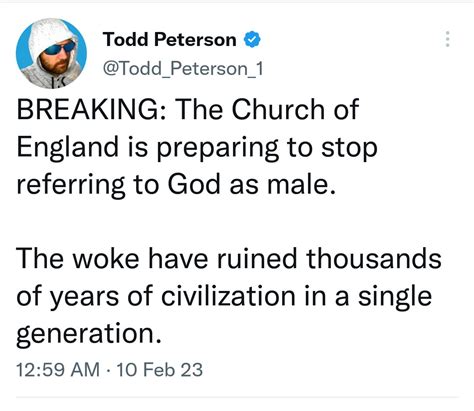474x411 pixels.
Task: Click the words "Church of" in the tweet
Action: click(295, 109)
